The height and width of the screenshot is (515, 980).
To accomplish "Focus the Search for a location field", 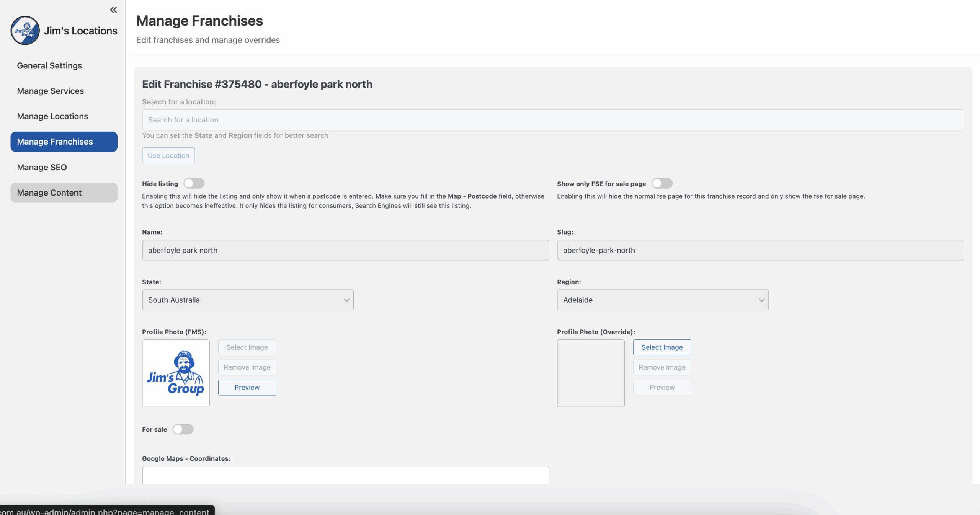I will 552,120.
